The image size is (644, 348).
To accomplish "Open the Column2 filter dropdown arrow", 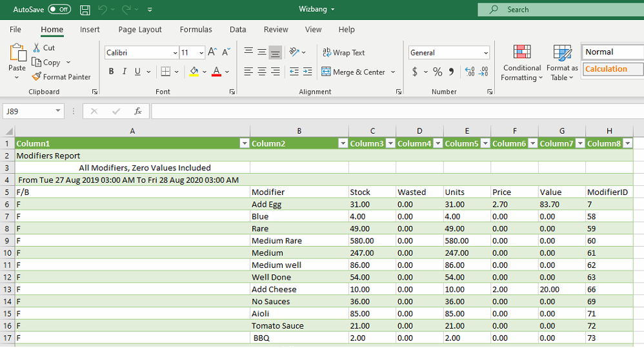I will click(342, 143).
